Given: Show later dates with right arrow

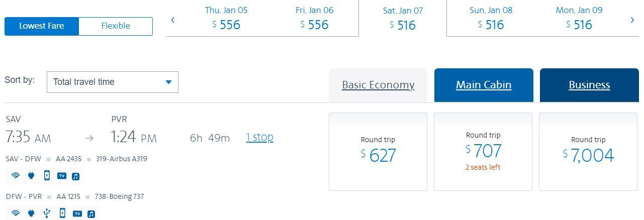Looking at the screenshot, I should click(632, 20).
